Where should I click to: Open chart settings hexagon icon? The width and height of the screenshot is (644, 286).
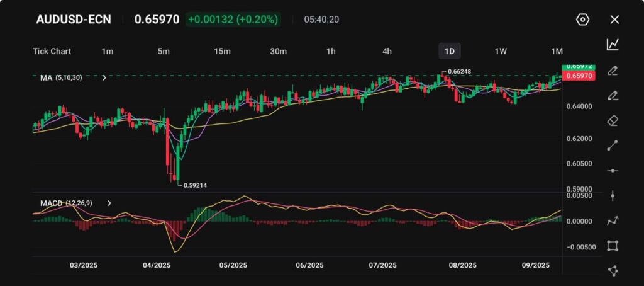coord(582,20)
